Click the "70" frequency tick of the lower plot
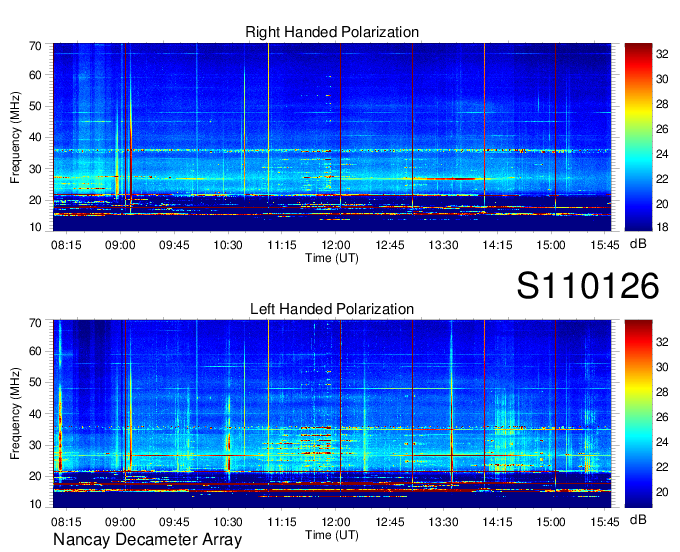The image size is (680, 552). pyautogui.click(x=35, y=323)
